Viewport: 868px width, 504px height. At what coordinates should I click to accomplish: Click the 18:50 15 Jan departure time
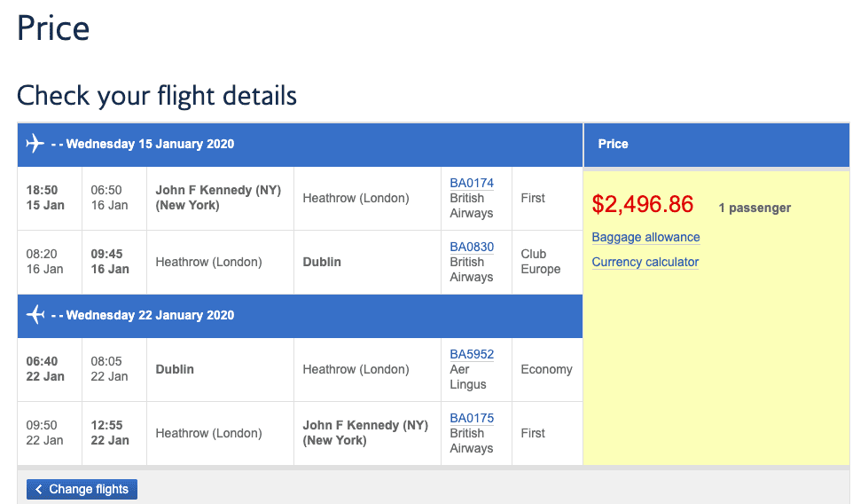pos(45,198)
